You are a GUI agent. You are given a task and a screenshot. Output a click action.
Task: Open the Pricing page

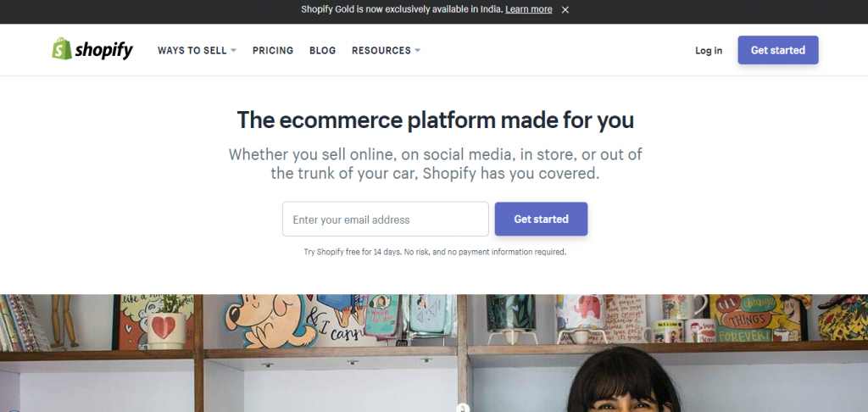click(273, 51)
